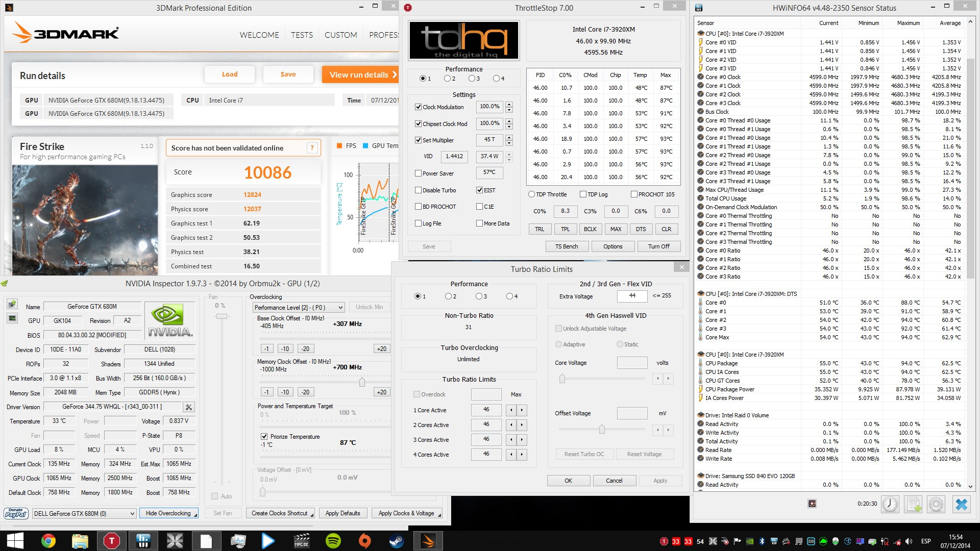Click the Fan speed vertical slider handle
The image size is (980, 551).
click(x=221, y=316)
